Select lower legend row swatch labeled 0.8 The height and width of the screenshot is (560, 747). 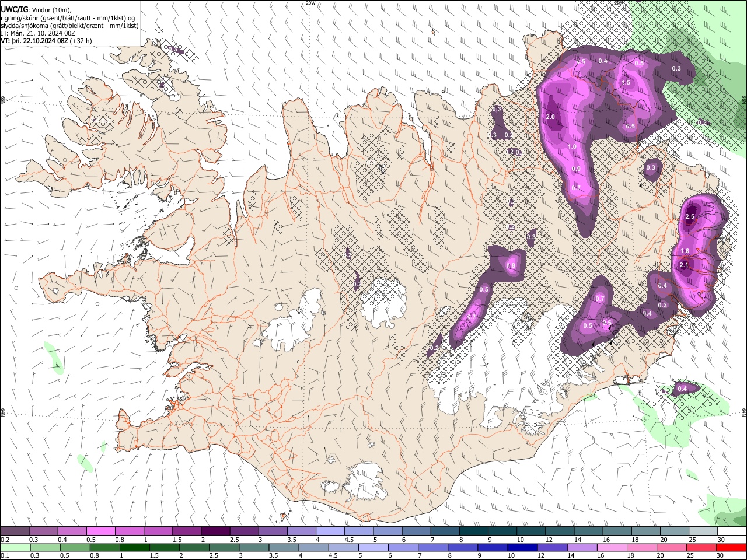(104, 548)
